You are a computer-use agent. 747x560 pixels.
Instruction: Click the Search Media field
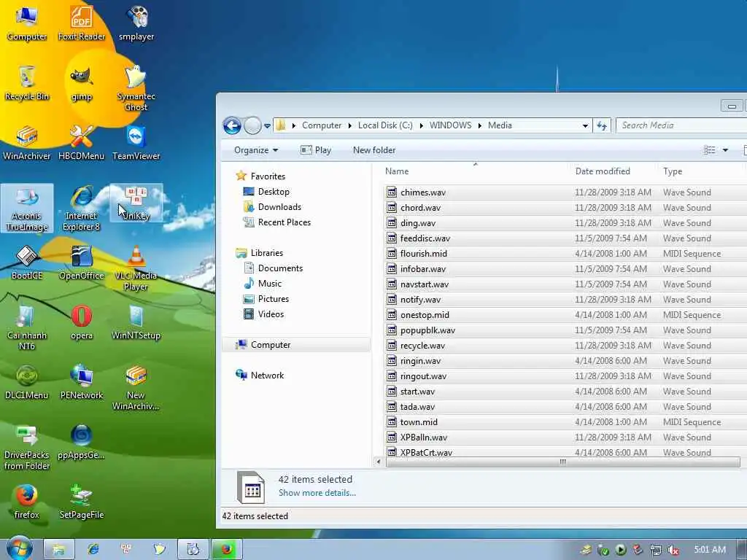point(681,125)
